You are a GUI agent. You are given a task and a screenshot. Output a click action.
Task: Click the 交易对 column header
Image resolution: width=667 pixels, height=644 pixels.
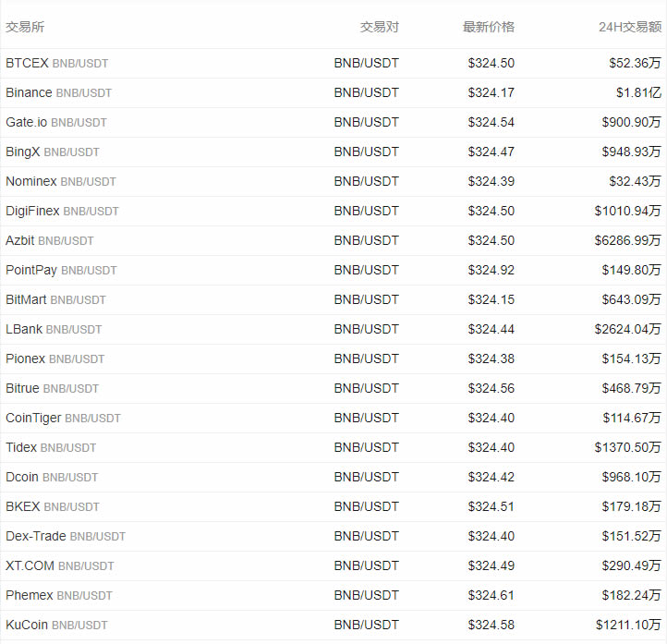coord(380,27)
